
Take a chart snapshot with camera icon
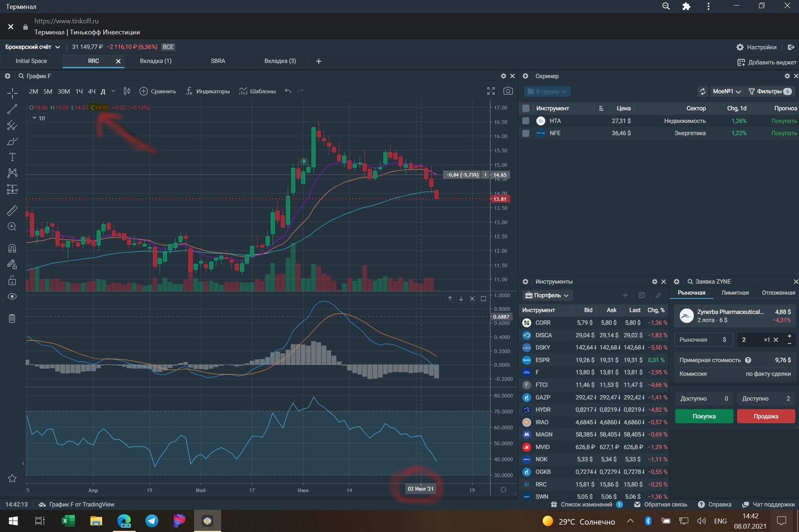click(x=508, y=91)
